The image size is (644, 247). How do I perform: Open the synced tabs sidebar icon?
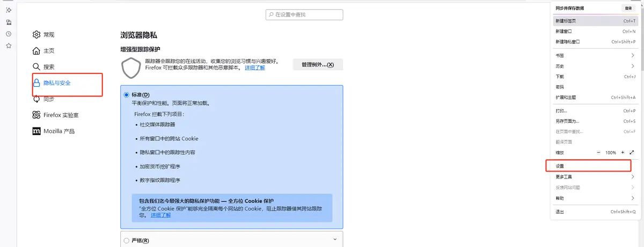tap(9, 22)
